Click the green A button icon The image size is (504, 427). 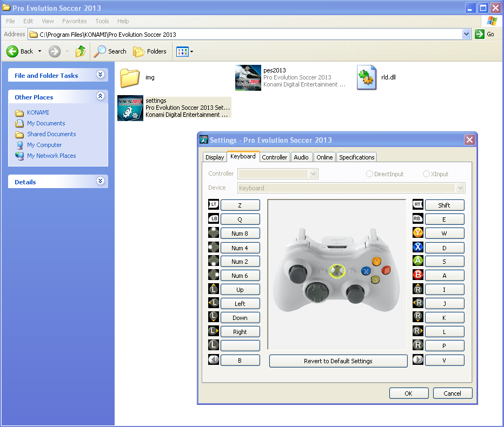(418, 261)
